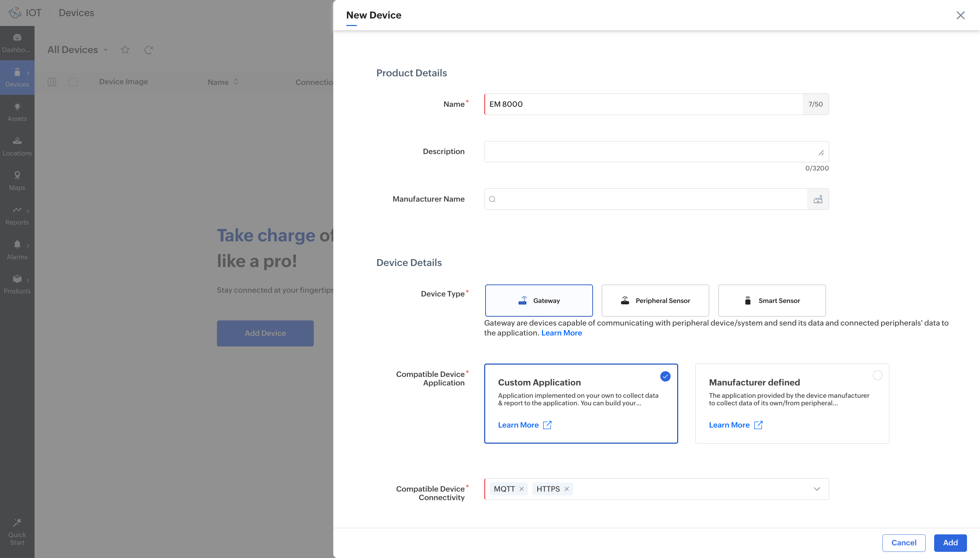
Task: Open the All Devices view dropdown
Action: tap(106, 50)
